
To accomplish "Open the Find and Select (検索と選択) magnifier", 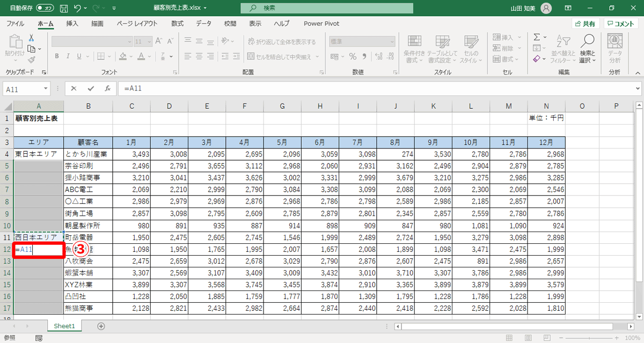I will click(588, 49).
